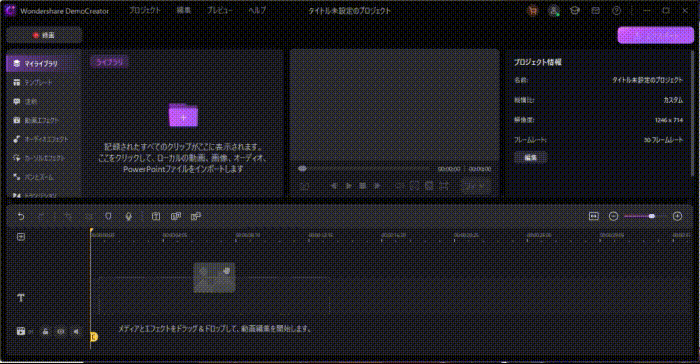This screenshot has width=700, height=364.
Task: Play the preview video
Action: point(349,186)
